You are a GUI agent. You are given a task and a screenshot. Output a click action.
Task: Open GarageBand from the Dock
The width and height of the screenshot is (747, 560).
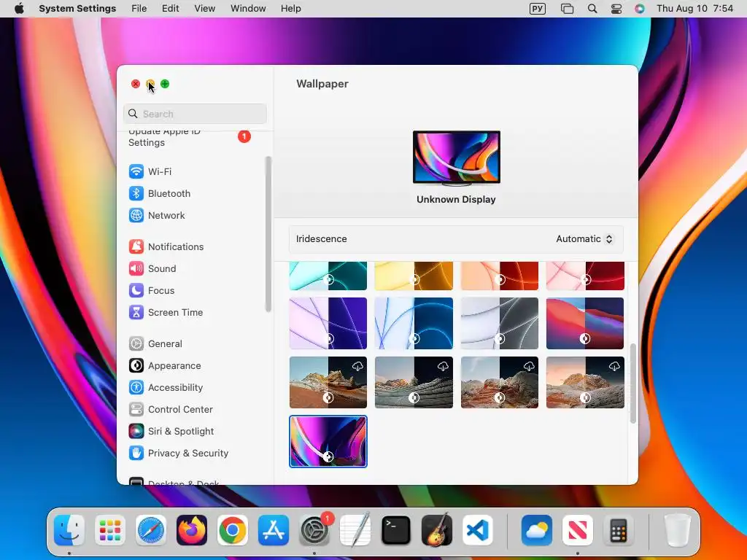click(x=437, y=530)
